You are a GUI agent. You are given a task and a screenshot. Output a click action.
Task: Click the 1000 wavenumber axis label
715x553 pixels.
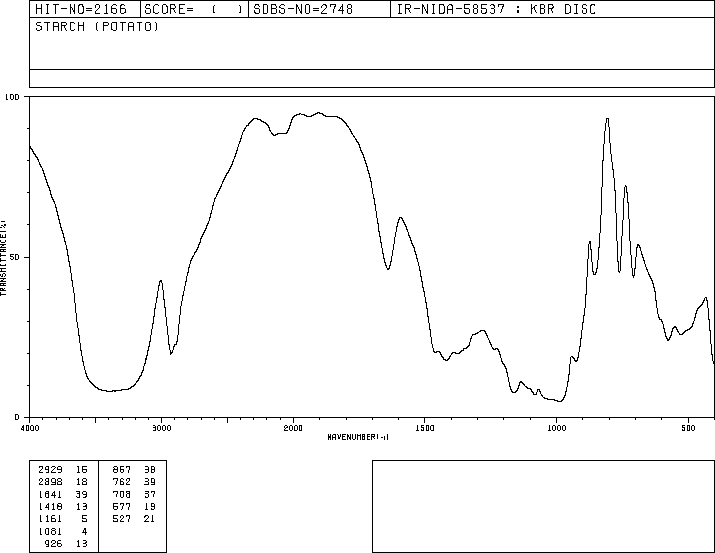click(x=556, y=428)
